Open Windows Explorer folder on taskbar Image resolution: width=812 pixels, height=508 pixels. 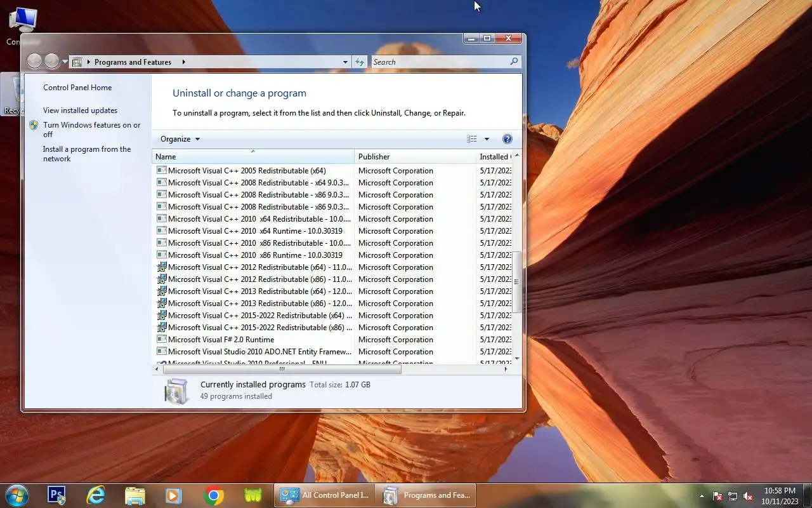point(135,495)
